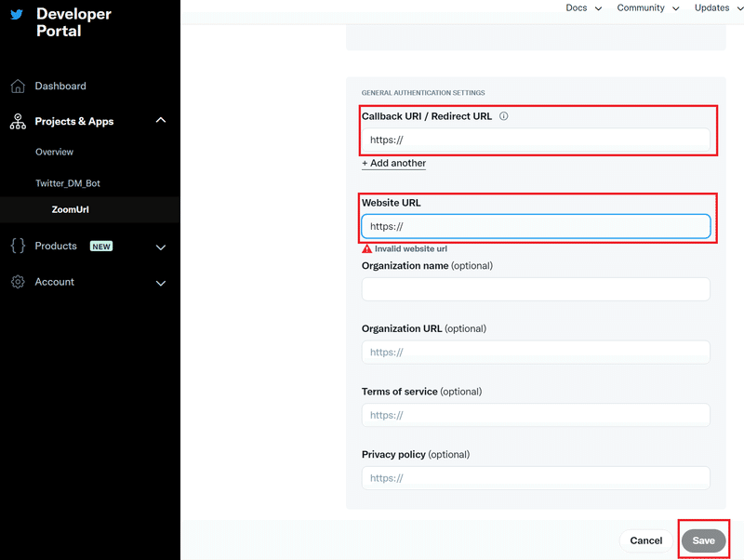
Task: Click the Account gear icon
Action: [18, 282]
